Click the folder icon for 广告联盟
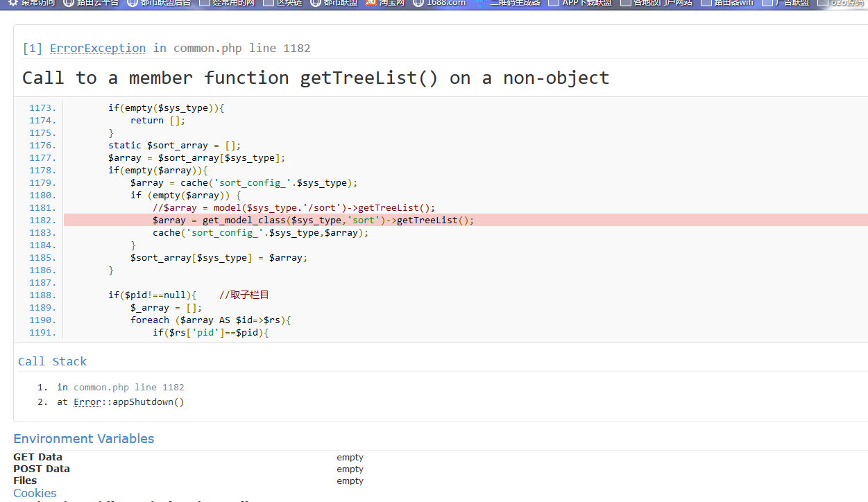Image resolution: width=868 pixels, height=502 pixels. point(767,2)
